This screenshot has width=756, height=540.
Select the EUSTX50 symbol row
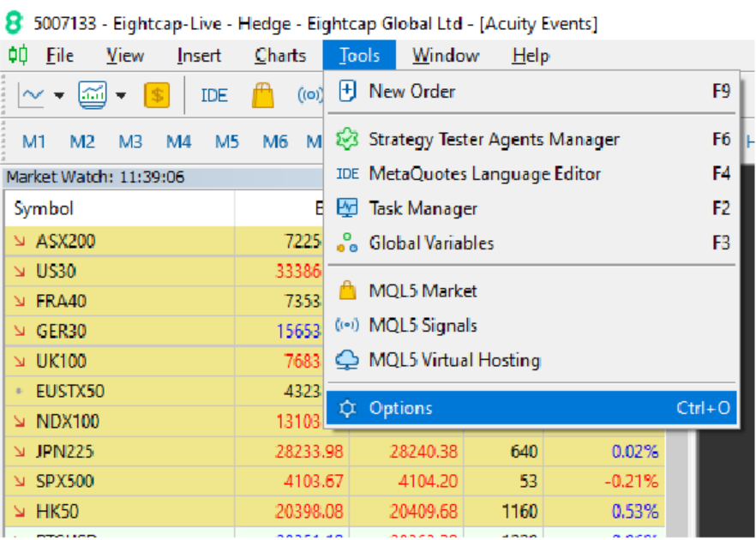click(164, 391)
